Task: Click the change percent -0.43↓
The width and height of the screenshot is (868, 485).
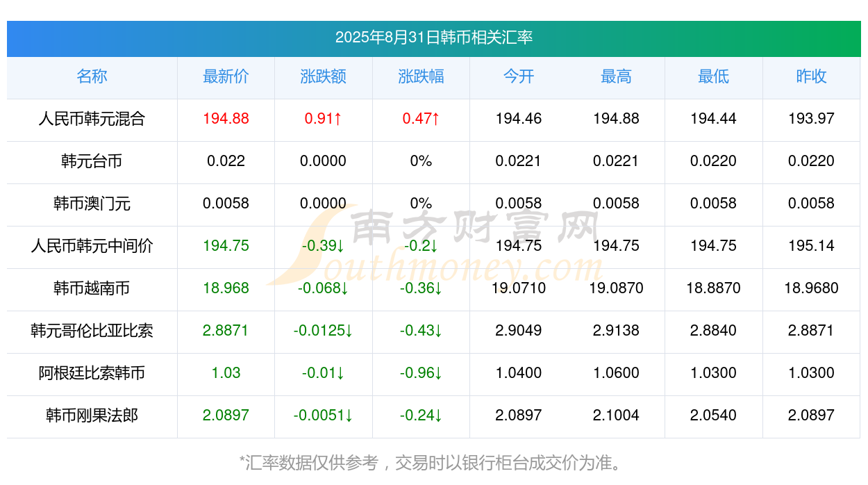Action: (421, 331)
